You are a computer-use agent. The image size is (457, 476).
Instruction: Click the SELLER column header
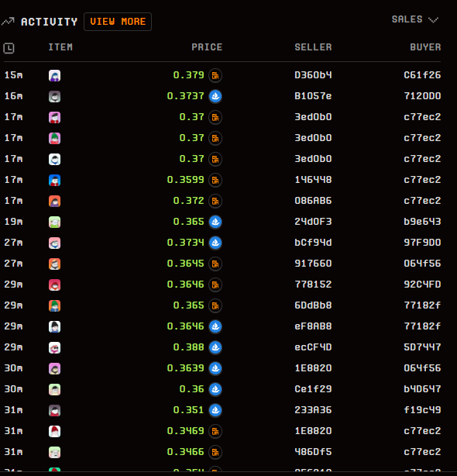[x=313, y=47]
